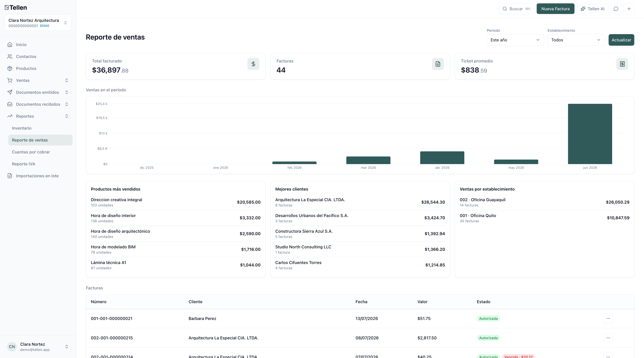Click the CN user avatar
644x358 pixels.
click(12, 347)
